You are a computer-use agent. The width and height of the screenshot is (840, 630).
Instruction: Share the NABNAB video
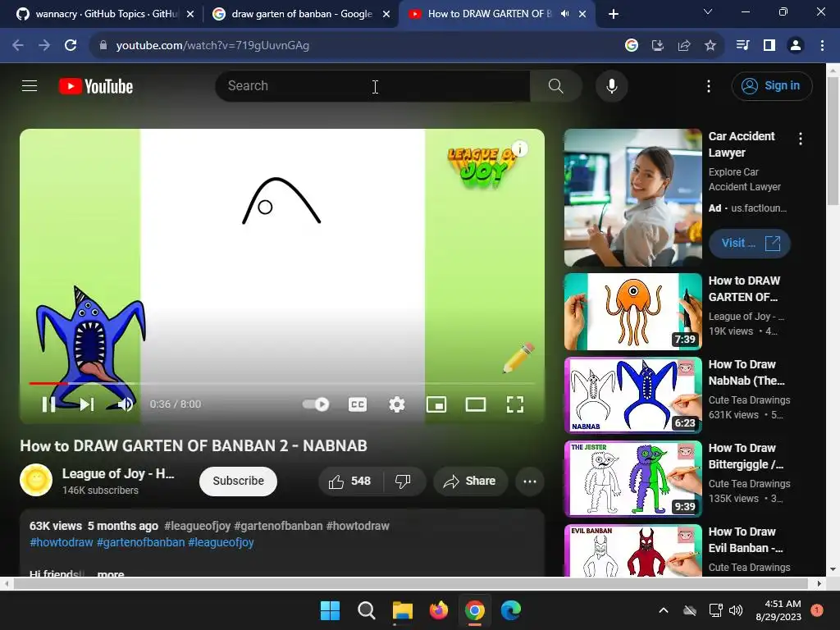pos(469,481)
